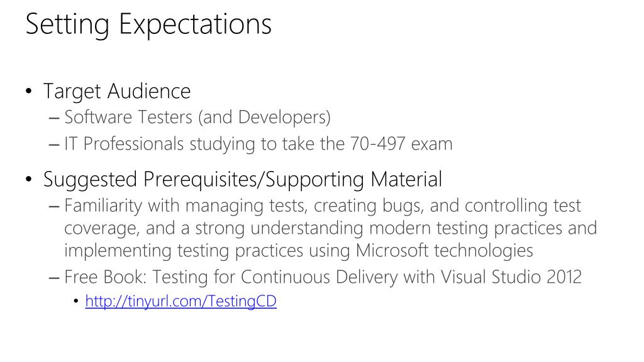
Task: Open the tinyurl.com/TestingCD link
Action: point(180,301)
